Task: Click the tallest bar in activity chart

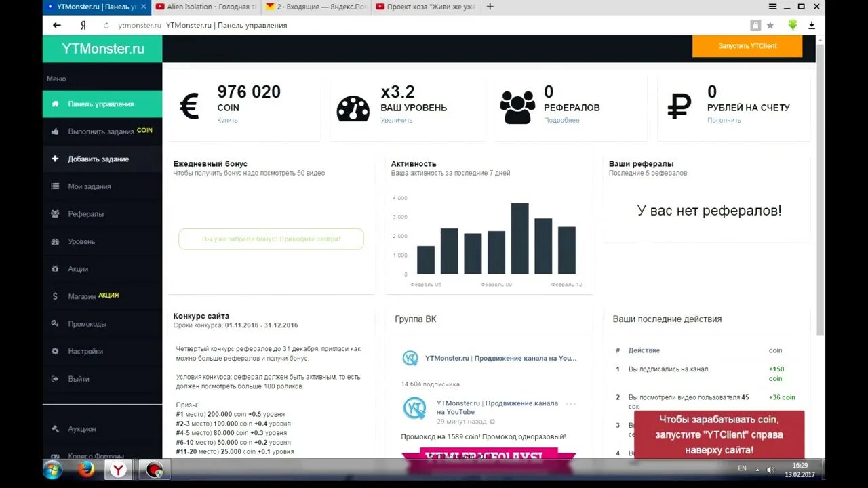Action: coord(519,239)
